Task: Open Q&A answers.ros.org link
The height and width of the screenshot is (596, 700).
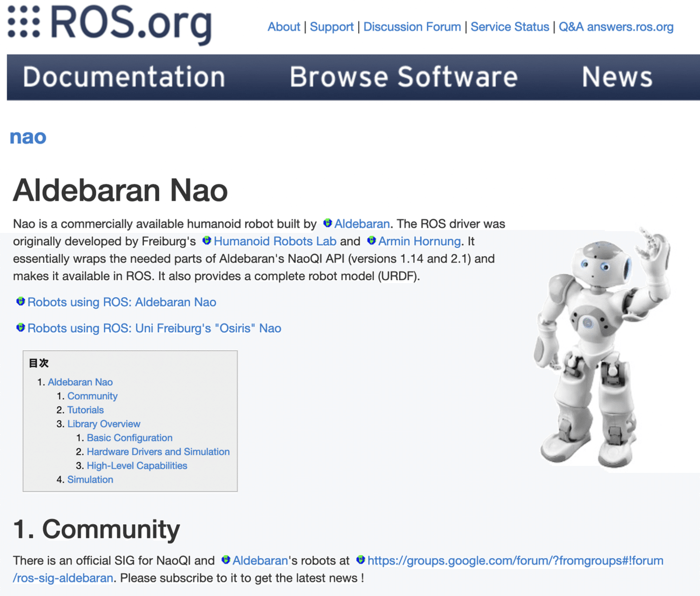Action: tap(616, 27)
